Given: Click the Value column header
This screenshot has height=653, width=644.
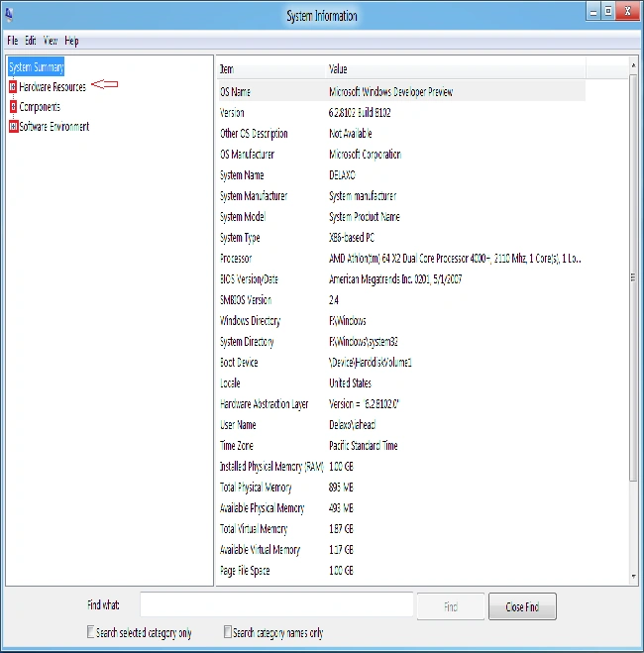Looking at the screenshot, I should 455,68.
